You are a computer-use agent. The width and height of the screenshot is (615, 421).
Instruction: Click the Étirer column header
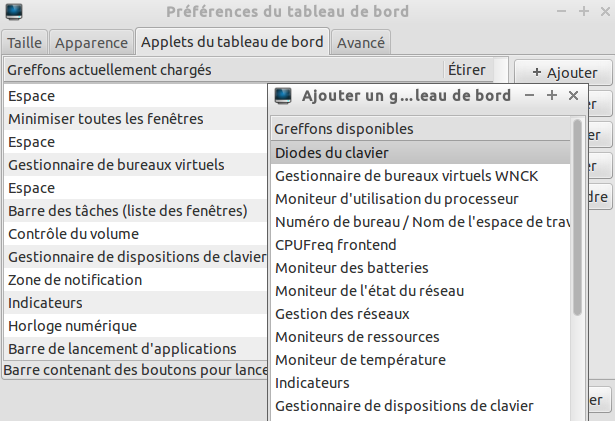click(x=467, y=70)
